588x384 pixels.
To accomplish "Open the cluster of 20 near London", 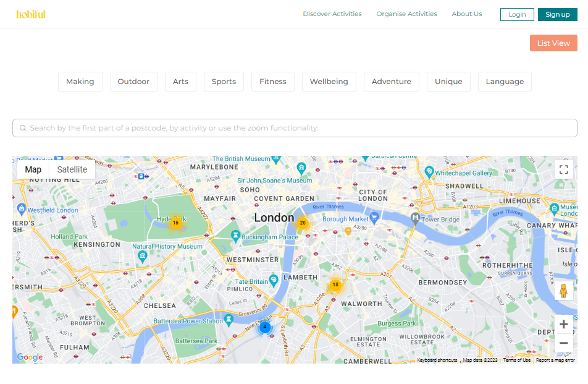I will pos(303,223).
